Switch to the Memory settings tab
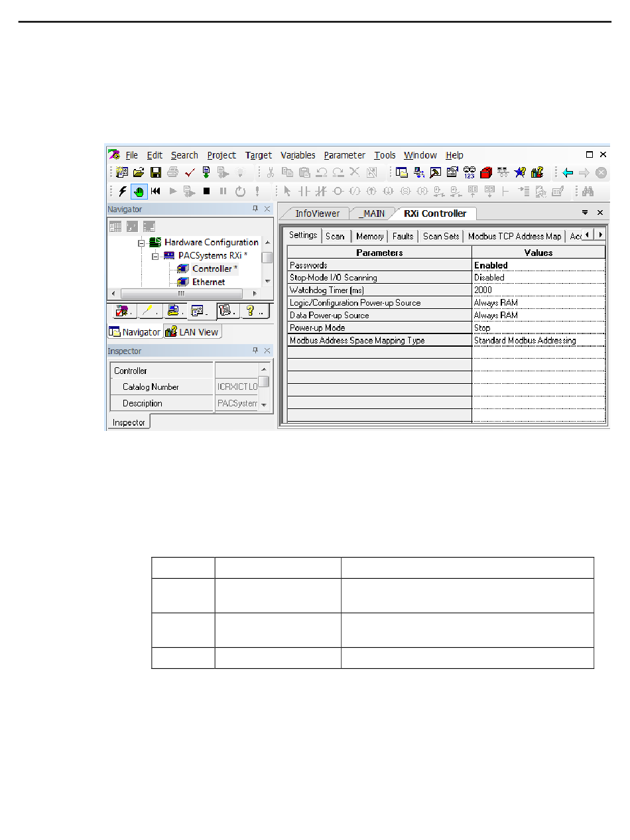 [369, 236]
